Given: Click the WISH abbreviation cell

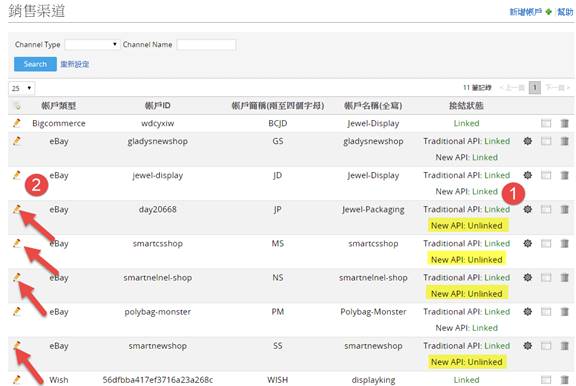Looking at the screenshot, I should tap(278, 380).
